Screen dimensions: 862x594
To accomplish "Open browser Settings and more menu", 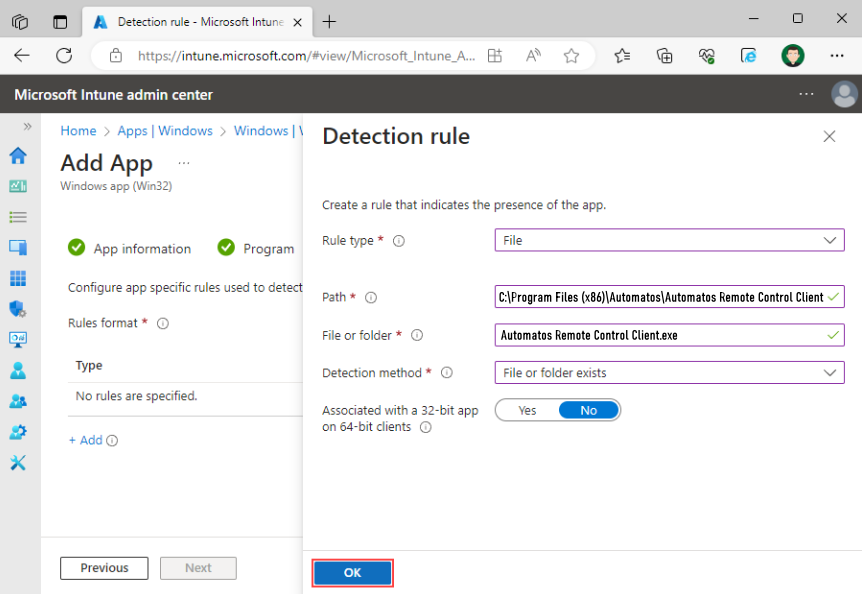I will point(837,55).
